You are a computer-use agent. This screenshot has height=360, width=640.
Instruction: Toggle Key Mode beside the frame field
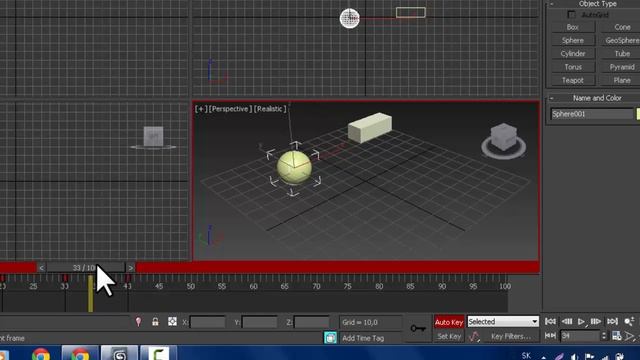[x=550, y=336]
